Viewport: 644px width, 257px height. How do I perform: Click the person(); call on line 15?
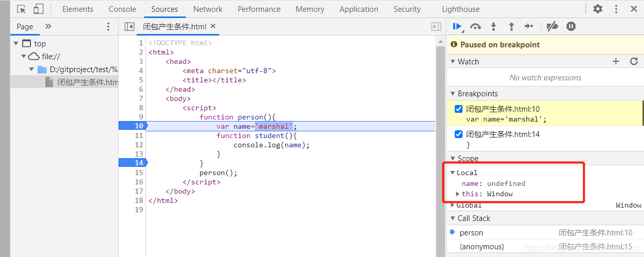click(218, 173)
